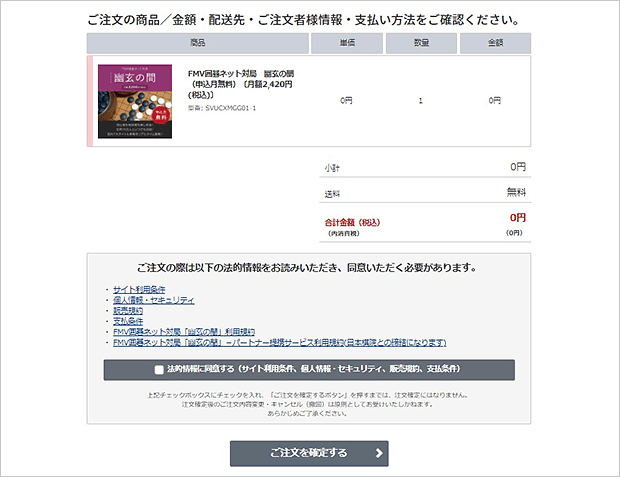Check the 法的情報に同意する checkbox
This screenshot has height=477, width=620.
159,370
